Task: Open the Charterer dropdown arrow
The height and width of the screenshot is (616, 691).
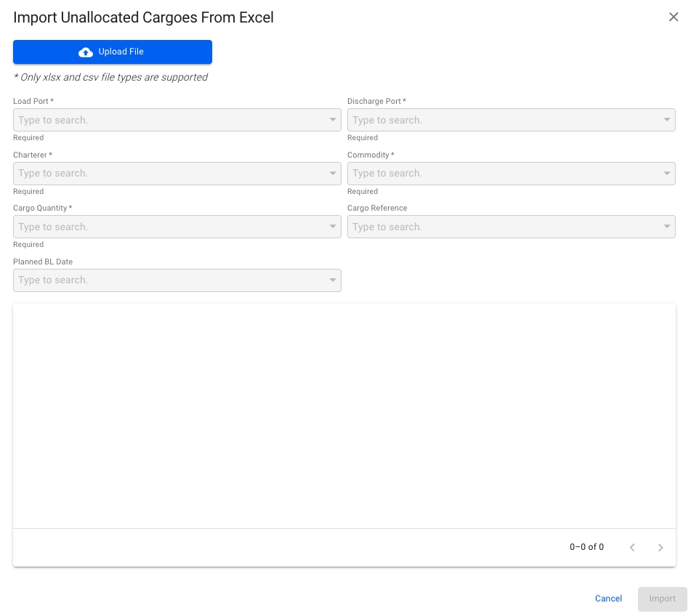Action: 333,174
